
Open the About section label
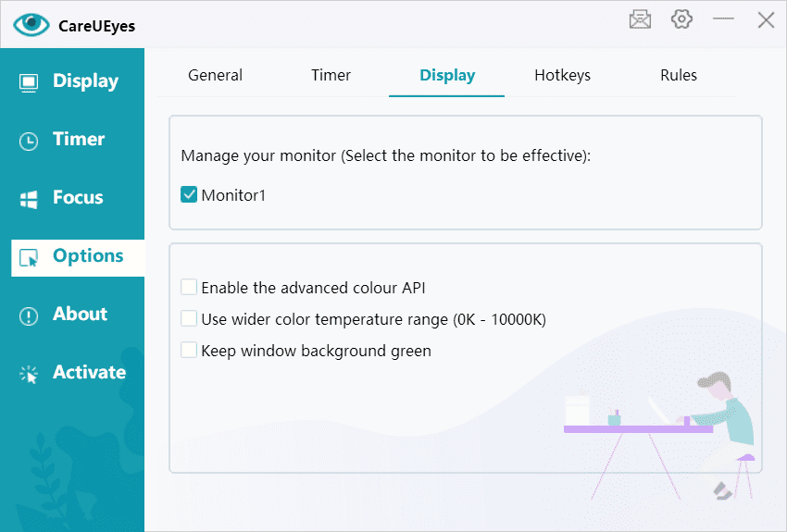tap(81, 315)
